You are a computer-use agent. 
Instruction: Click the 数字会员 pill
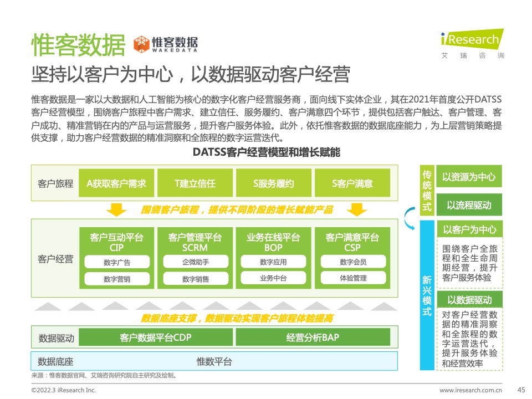(353, 262)
